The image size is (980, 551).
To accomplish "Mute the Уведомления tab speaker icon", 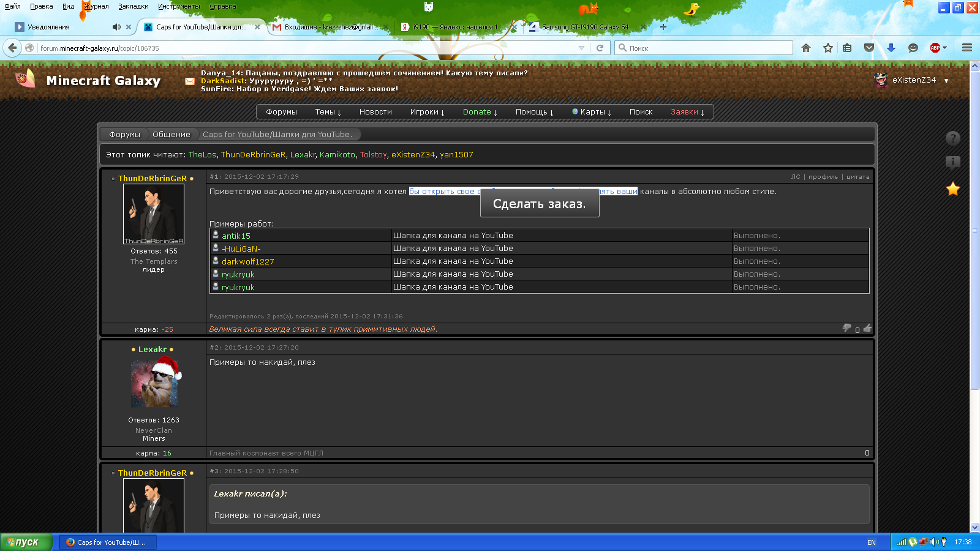I will (x=116, y=27).
